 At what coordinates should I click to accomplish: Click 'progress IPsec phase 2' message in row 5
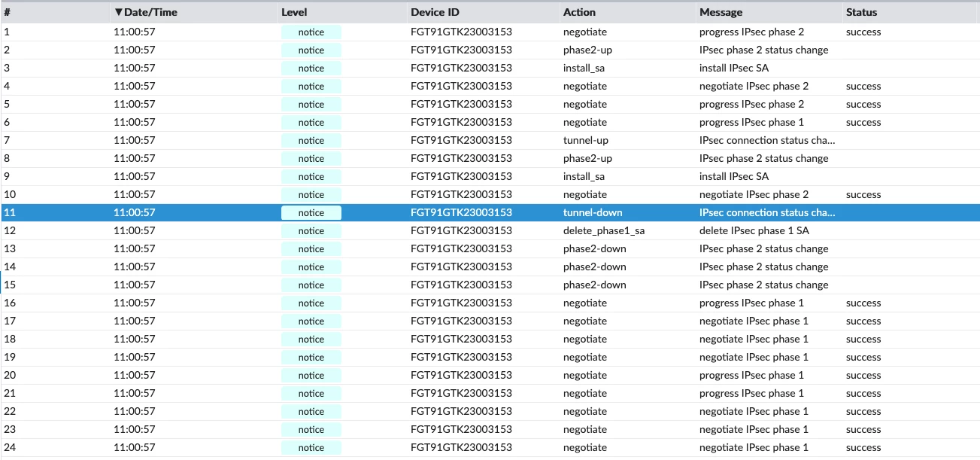click(751, 104)
